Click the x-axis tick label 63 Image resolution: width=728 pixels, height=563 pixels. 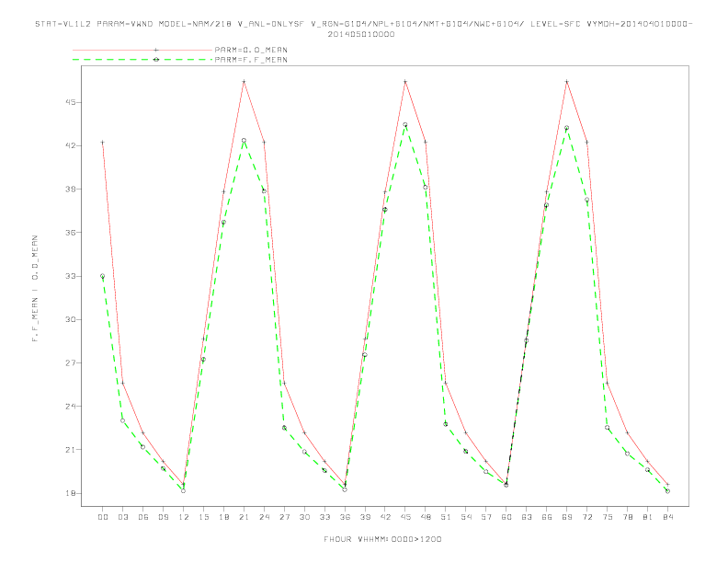526,517
